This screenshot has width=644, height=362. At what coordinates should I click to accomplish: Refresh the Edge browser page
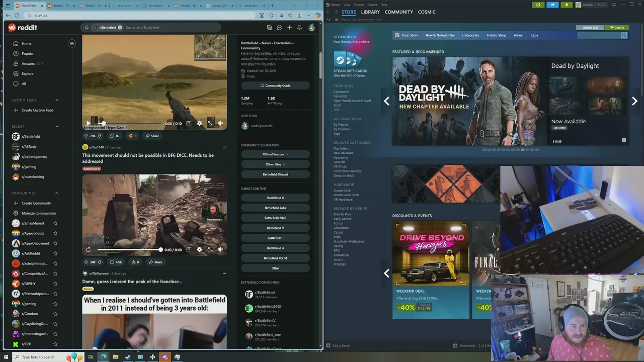[17, 15]
